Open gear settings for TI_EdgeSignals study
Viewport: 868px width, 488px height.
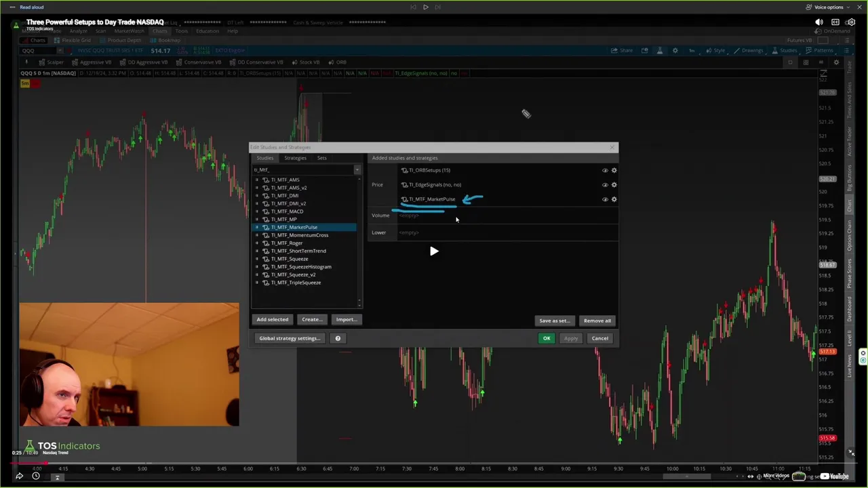coord(614,184)
